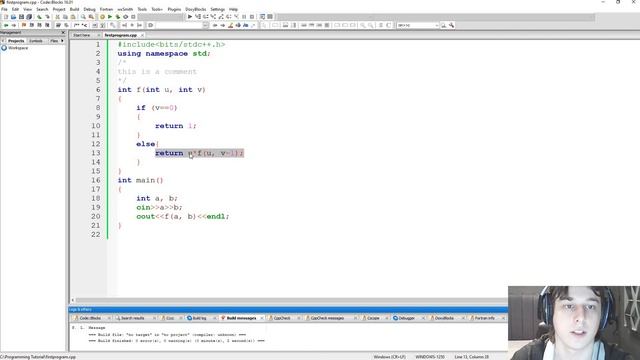Image resolution: width=640 pixels, height=360 pixels.
Task: Open the File menu
Action: [x=4, y=9]
